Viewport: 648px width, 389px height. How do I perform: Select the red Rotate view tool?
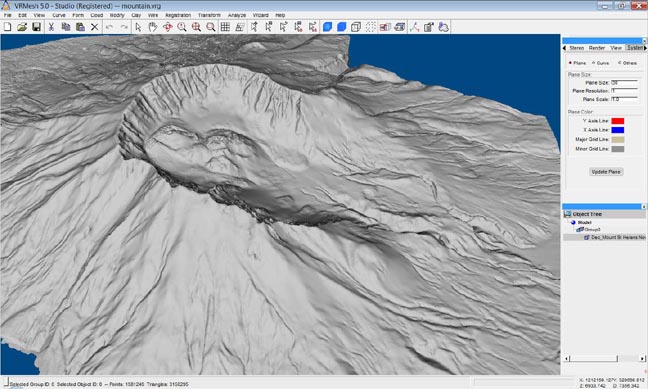coord(167,27)
